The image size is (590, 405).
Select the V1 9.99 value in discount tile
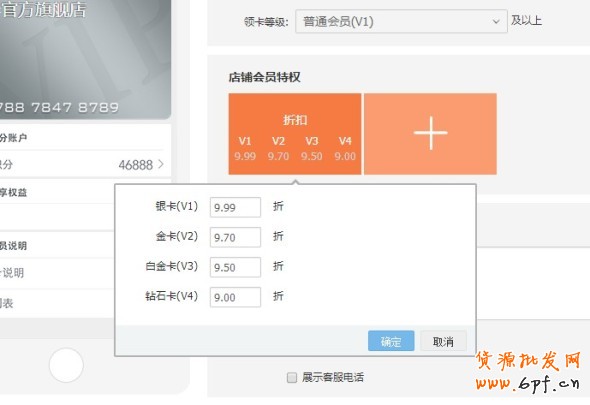[x=245, y=156]
